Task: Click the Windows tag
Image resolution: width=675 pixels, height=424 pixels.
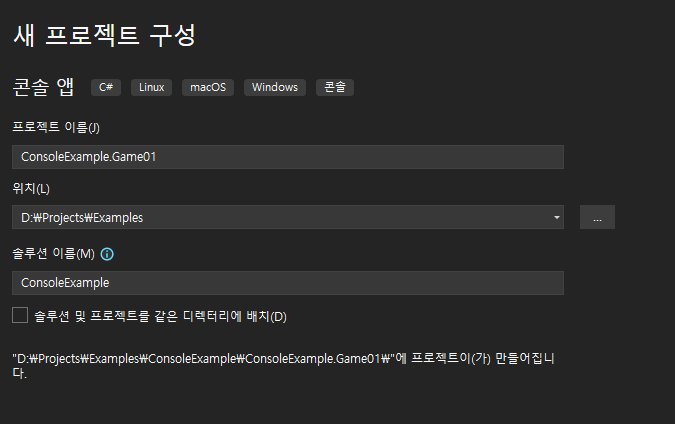Action: click(x=275, y=87)
